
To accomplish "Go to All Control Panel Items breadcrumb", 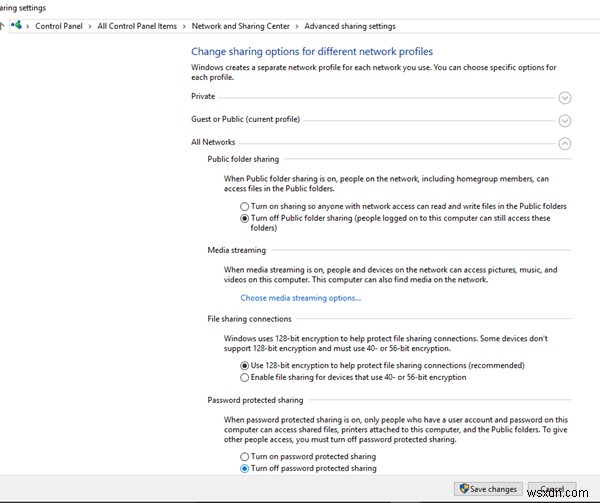I will (137, 26).
